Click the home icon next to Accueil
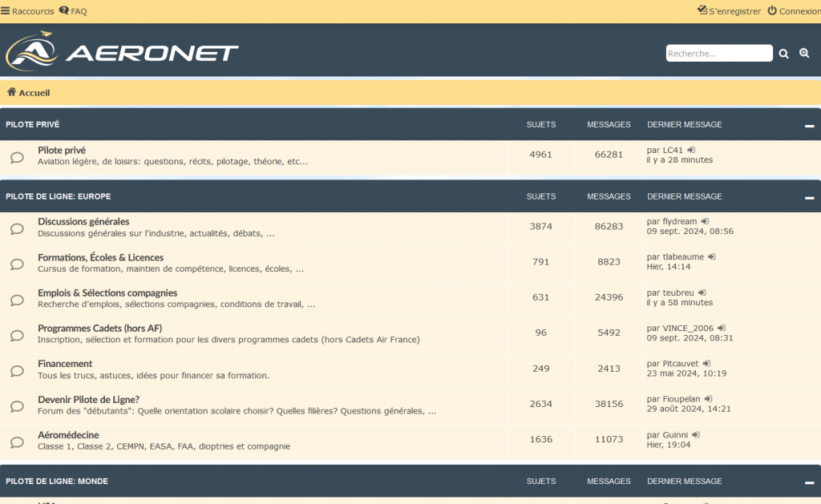The width and height of the screenshot is (821, 504). [10, 92]
